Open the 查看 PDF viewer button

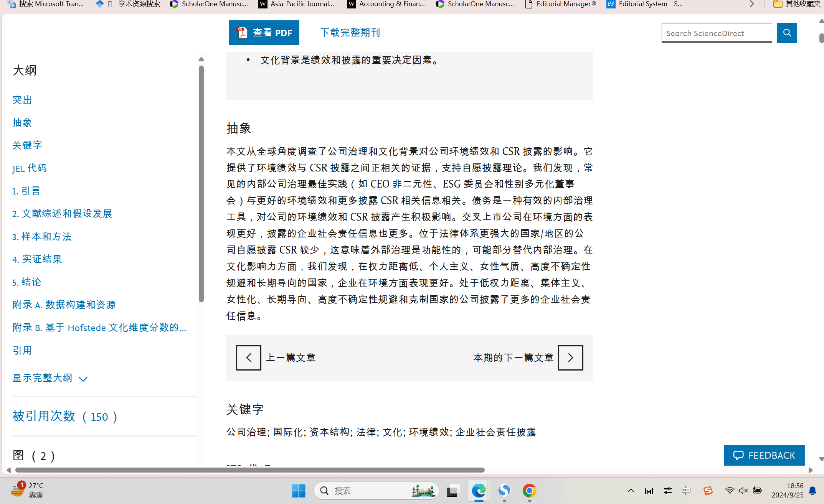pyautogui.click(x=264, y=33)
